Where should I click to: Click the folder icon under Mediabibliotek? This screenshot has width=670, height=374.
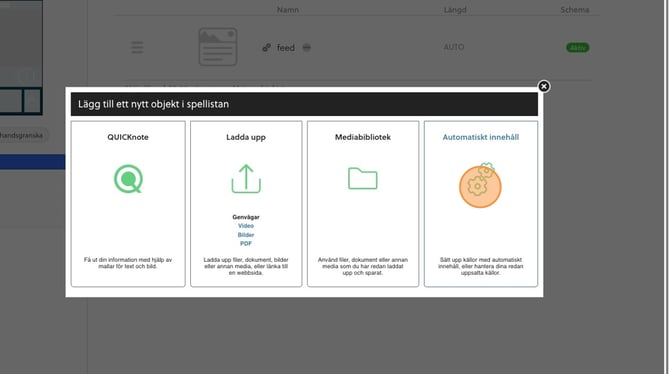362,178
